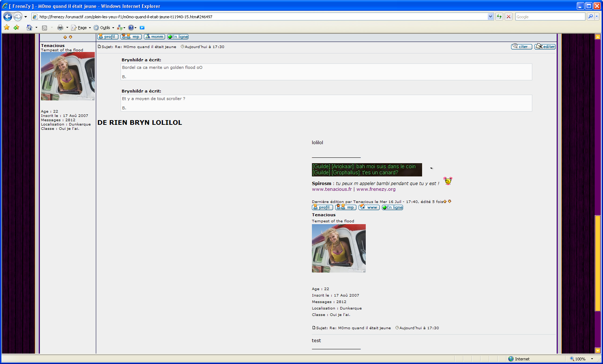Click the Print icon in toolbar

60,28
